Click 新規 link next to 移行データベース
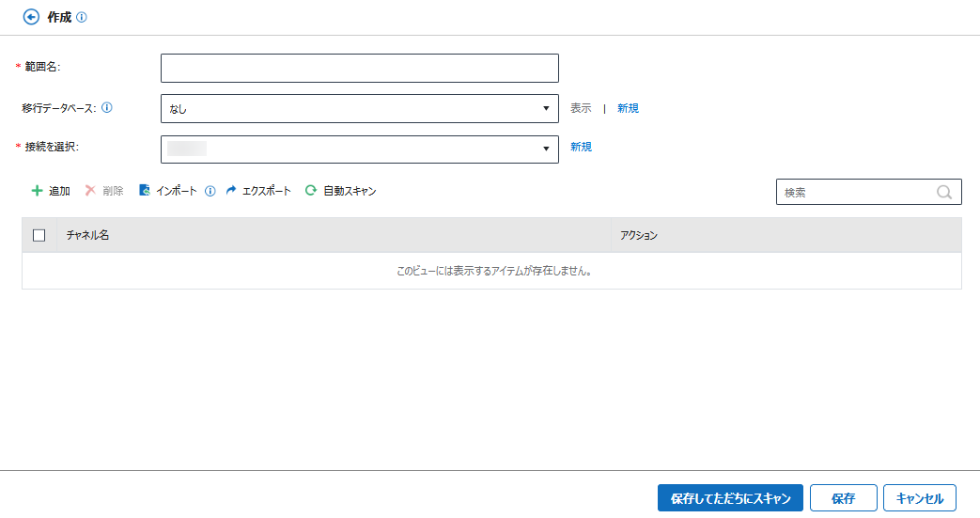 629,108
